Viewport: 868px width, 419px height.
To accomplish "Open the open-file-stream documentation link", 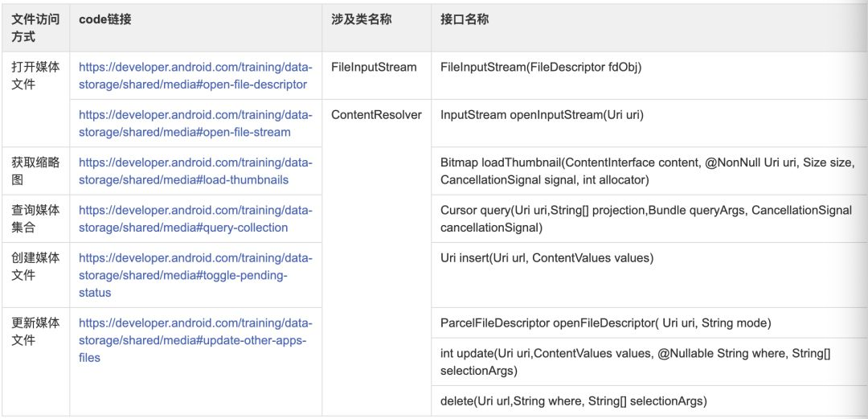I will tap(195, 124).
